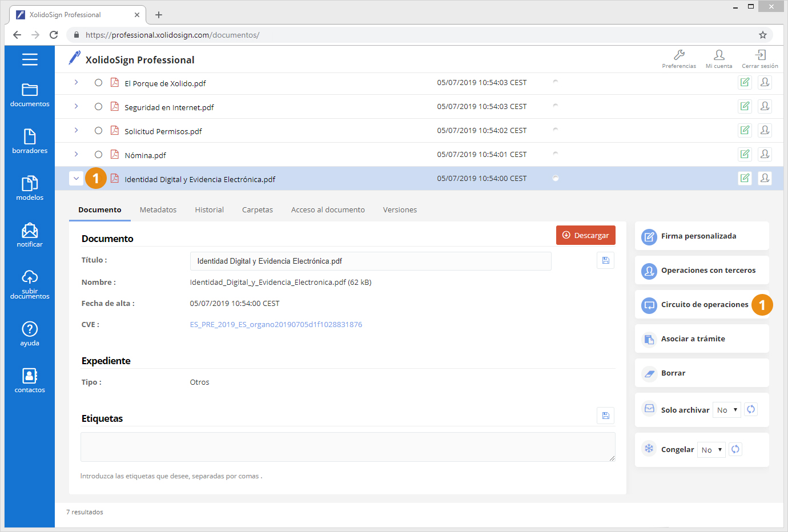Click PDF icon of Nómina.pdf
The height and width of the screenshot is (532, 788).
coord(115,154)
